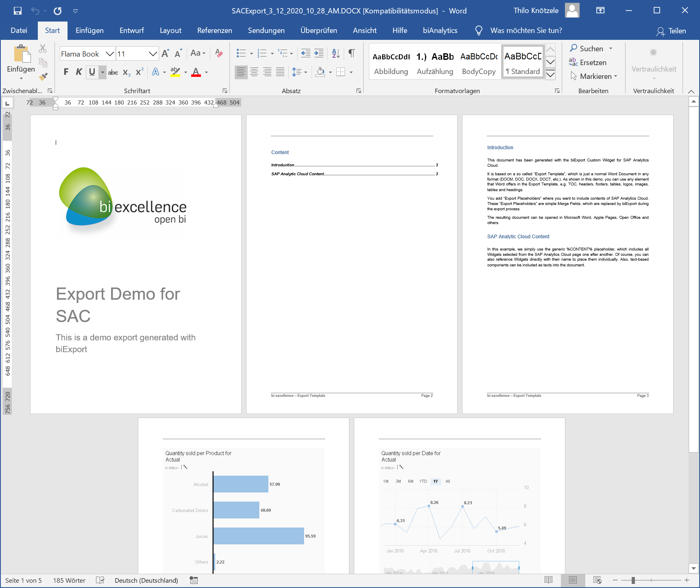
Task: Open the font size dropdown
Action: (153, 54)
